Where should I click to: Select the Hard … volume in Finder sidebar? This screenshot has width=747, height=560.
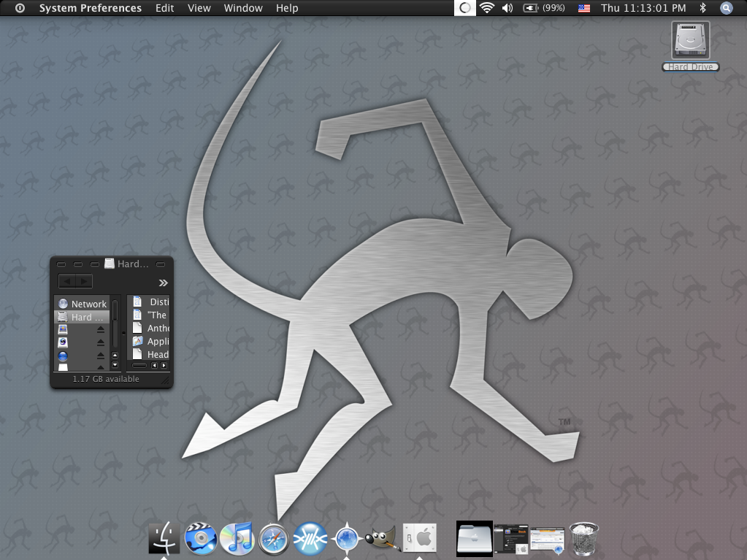83,317
